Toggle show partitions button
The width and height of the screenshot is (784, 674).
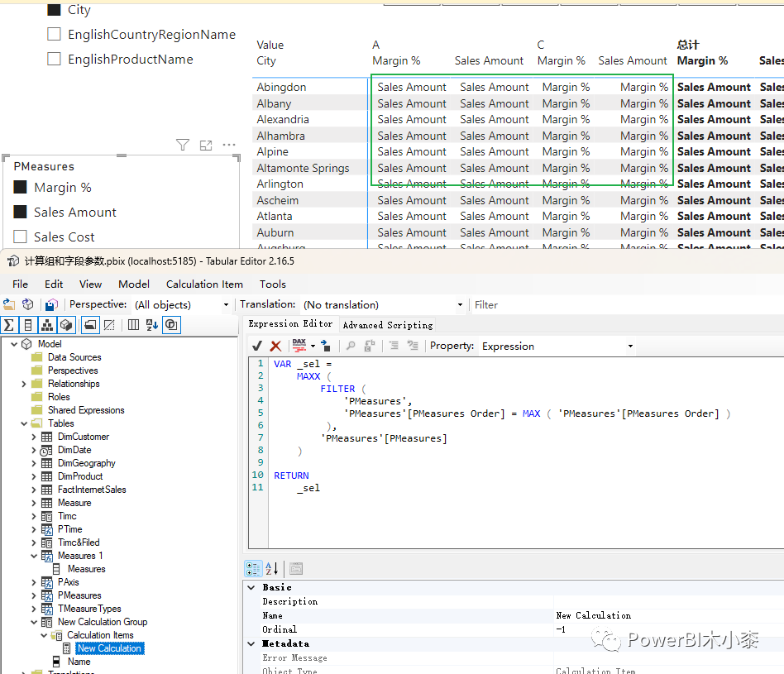(66, 326)
